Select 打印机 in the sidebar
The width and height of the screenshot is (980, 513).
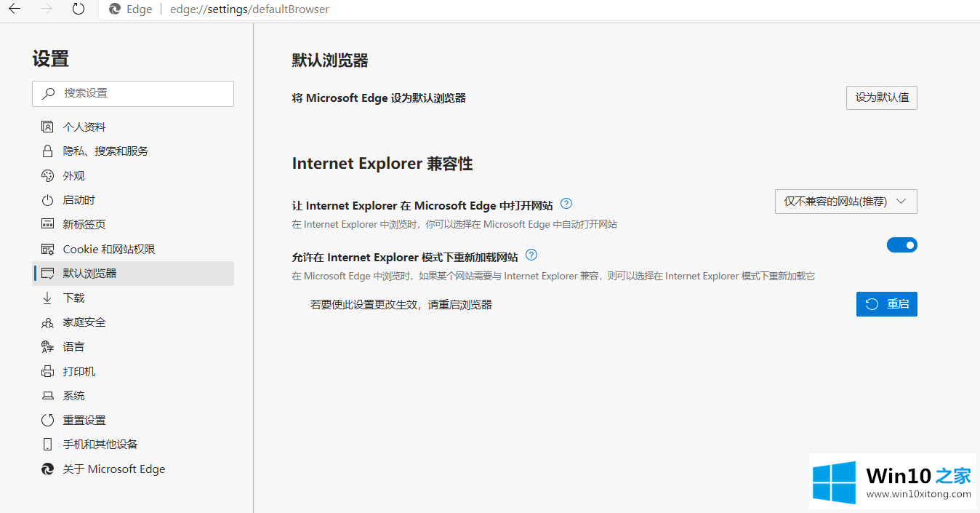pos(133,371)
